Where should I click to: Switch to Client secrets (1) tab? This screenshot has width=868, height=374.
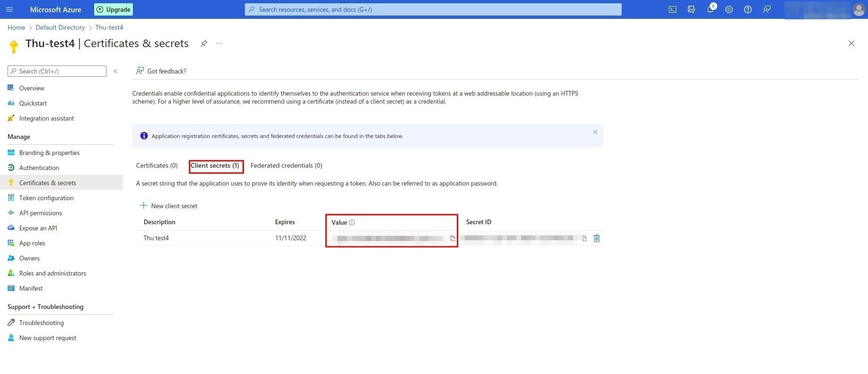215,165
